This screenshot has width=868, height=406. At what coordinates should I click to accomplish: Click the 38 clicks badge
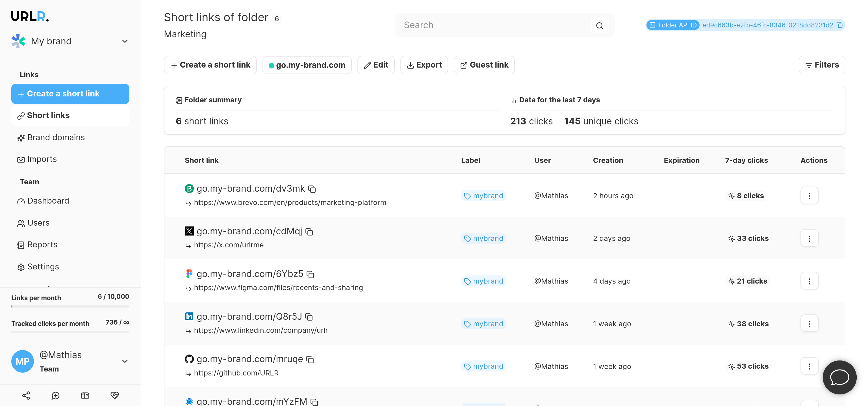748,324
